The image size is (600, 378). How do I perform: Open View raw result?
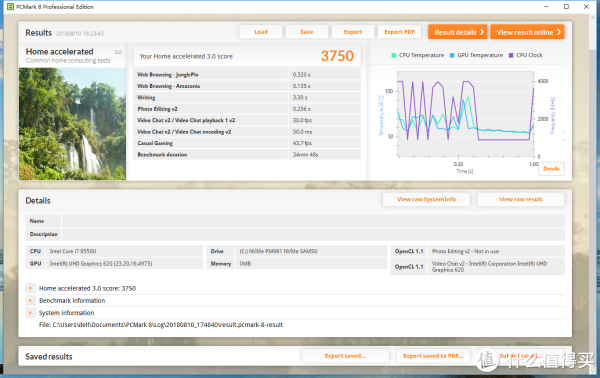(x=520, y=199)
